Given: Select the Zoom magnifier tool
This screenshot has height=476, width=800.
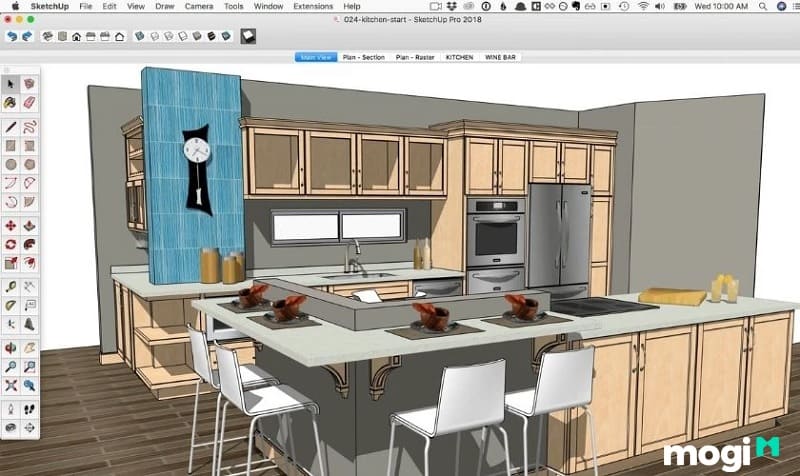Looking at the screenshot, I should click(x=11, y=366).
